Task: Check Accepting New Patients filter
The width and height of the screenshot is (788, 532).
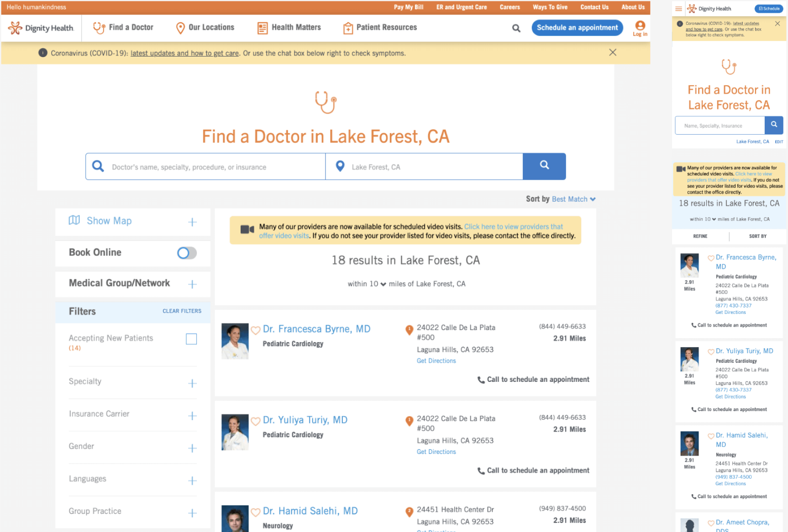Action: coord(191,339)
